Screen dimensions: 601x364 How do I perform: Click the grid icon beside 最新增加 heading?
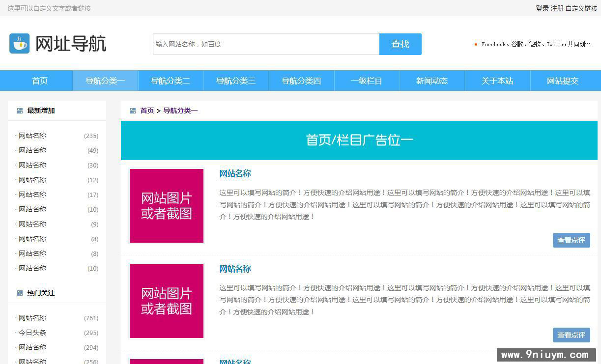[x=20, y=111]
